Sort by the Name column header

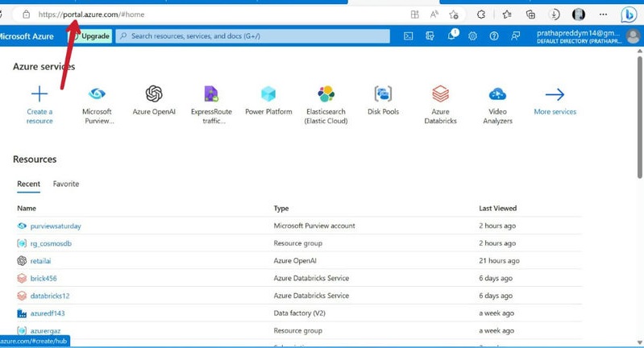point(27,208)
